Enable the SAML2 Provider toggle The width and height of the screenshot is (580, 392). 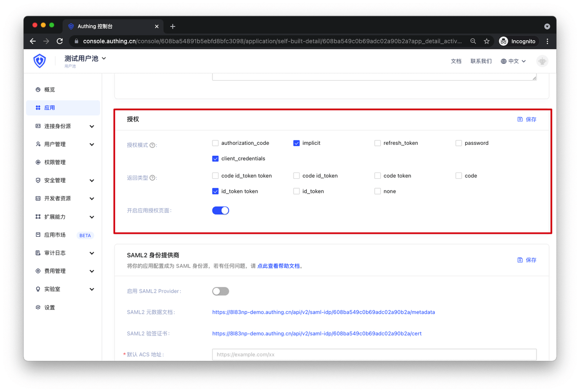coord(221,292)
